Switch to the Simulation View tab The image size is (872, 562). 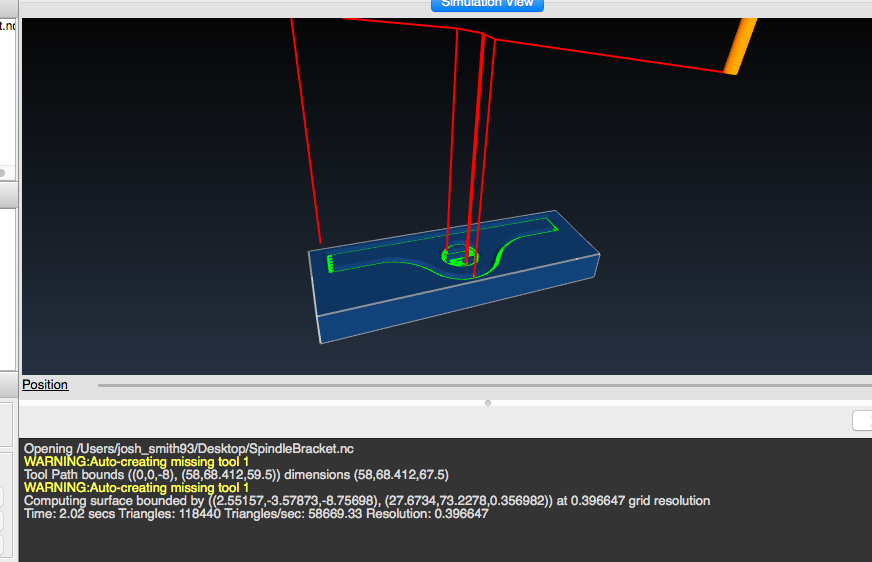click(487, 4)
